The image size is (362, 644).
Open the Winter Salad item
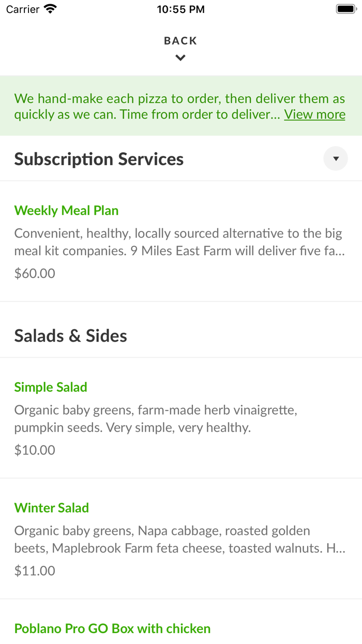(x=52, y=508)
